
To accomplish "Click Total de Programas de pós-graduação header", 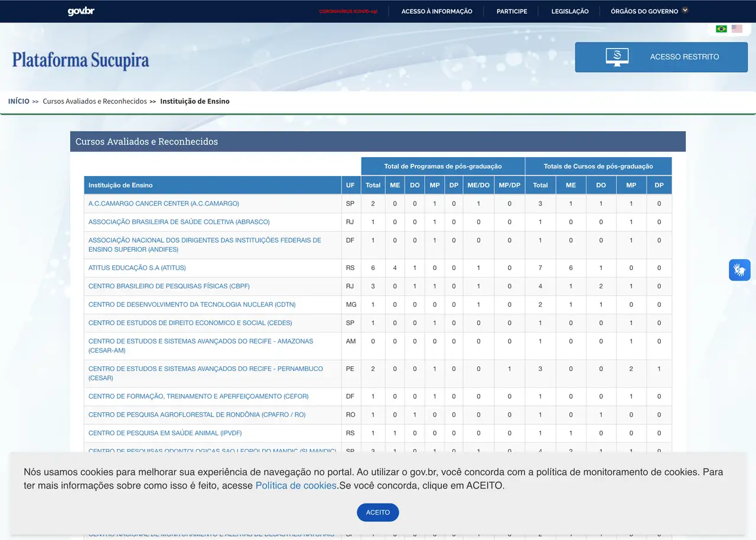I will point(443,166).
